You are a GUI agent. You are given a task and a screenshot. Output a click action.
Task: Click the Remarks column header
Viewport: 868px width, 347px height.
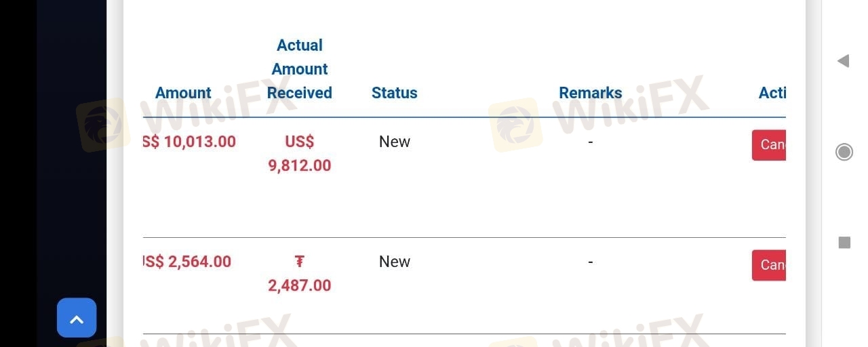coord(591,93)
